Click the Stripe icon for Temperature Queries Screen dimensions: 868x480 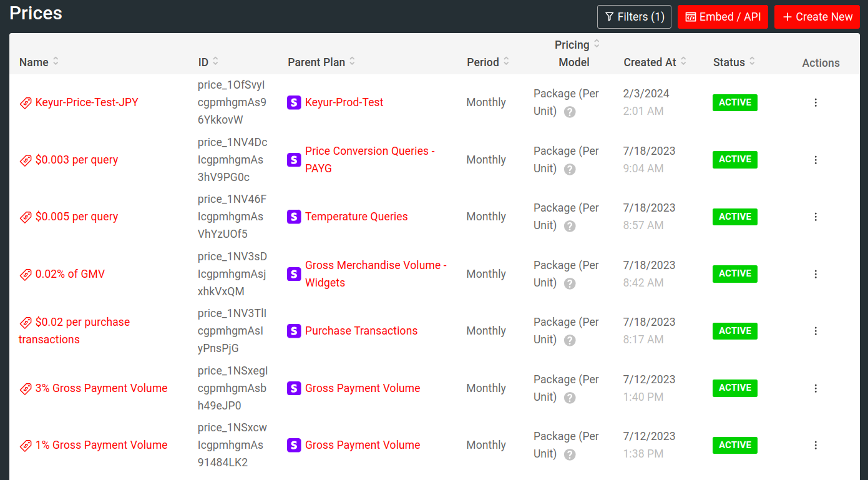[294, 217]
